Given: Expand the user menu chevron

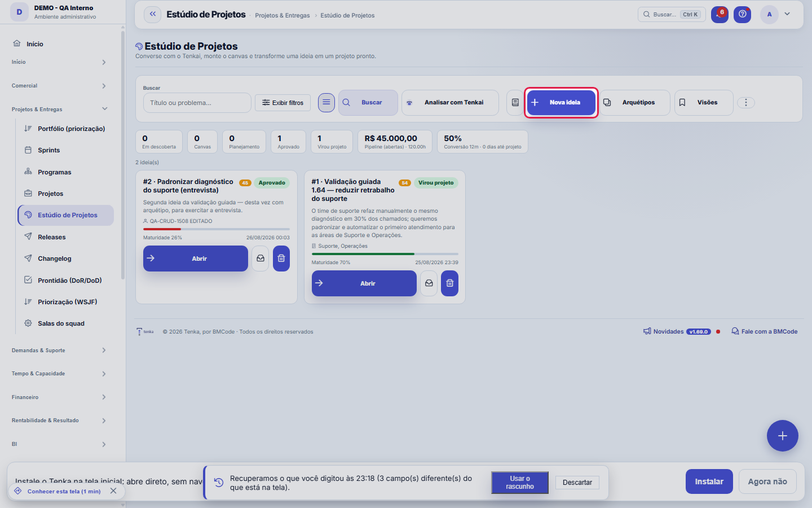Looking at the screenshot, I should [787, 14].
